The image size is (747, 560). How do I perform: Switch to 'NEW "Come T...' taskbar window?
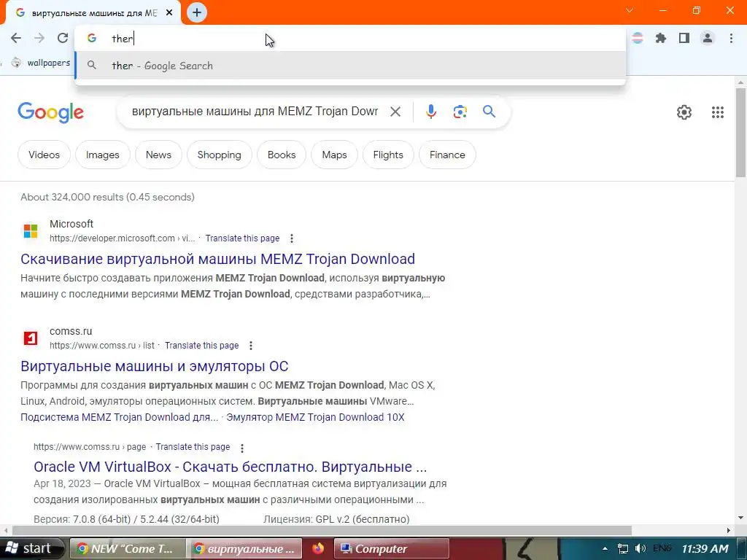click(x=128, y=548)
